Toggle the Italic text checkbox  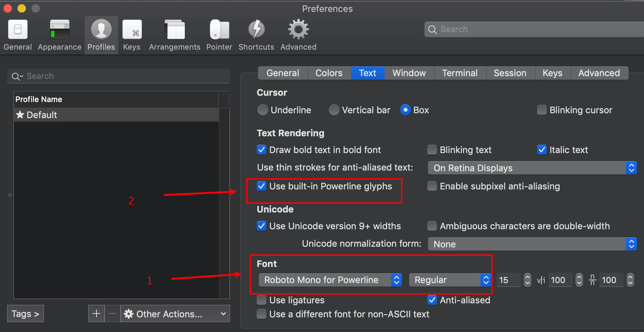542,150
